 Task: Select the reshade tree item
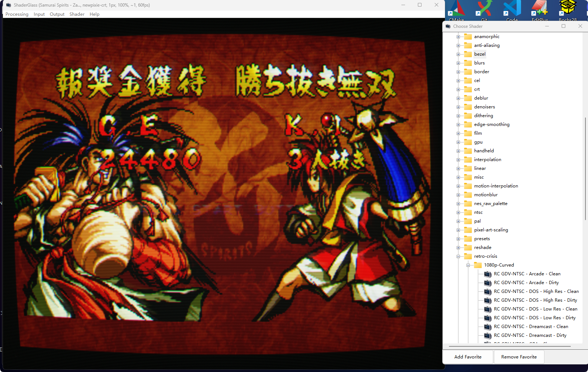(x=483, y=248)
